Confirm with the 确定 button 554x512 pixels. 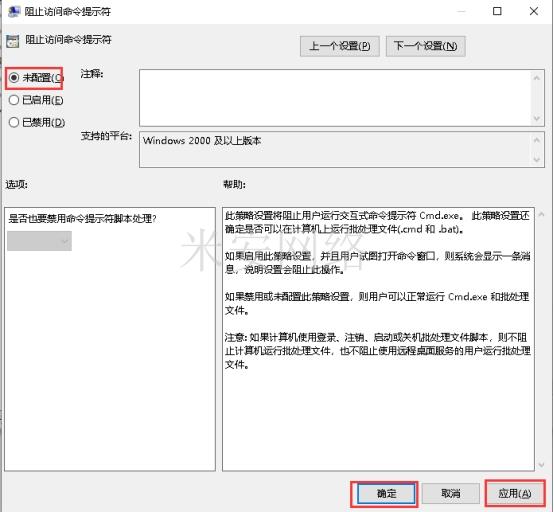pos(386,493)
